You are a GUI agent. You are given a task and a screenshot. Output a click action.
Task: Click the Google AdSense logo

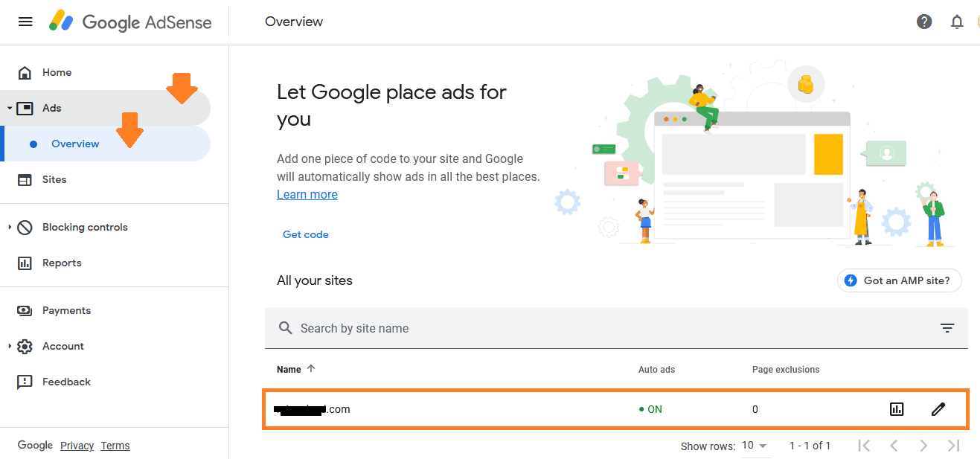click(x=130, y=22)
